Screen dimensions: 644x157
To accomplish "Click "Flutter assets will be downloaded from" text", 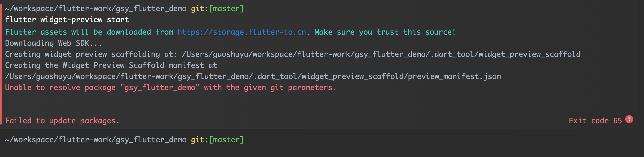I will pos(89,32).
